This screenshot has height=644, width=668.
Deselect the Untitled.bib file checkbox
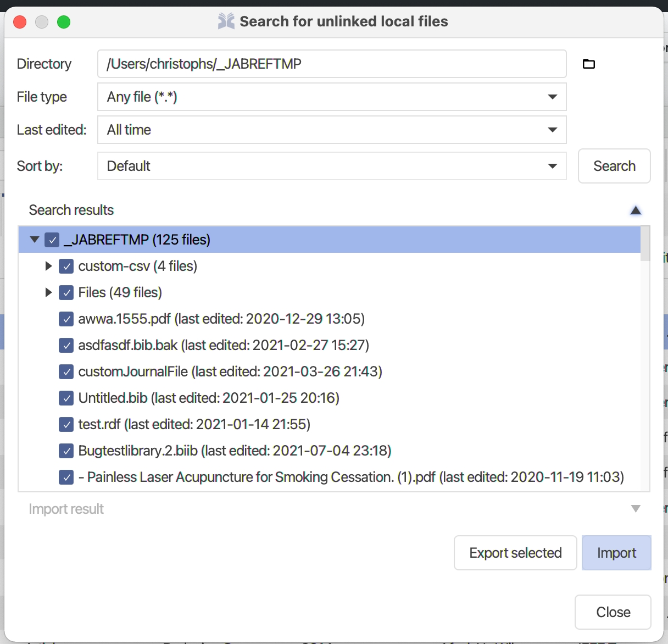[x=66, y=398]
